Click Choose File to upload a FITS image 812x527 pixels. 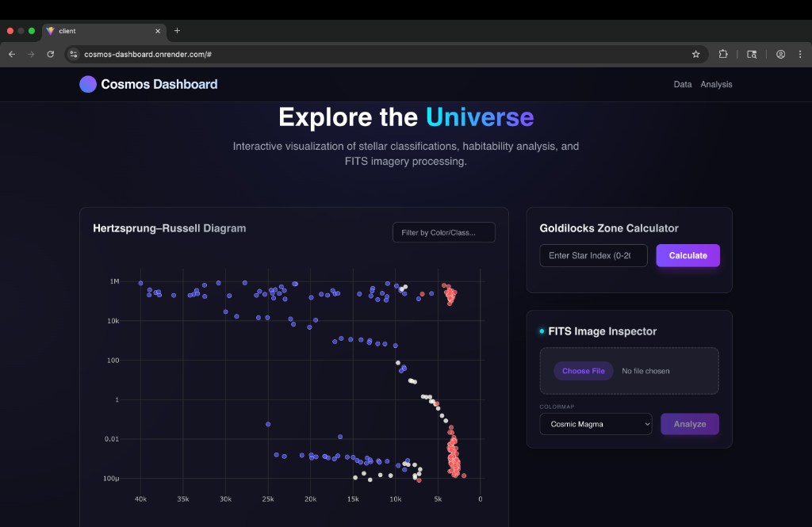point(583,370)
